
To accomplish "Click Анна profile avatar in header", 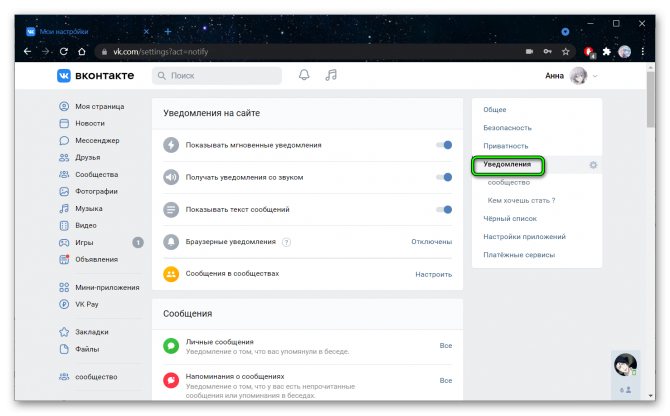I will point(579,76).
